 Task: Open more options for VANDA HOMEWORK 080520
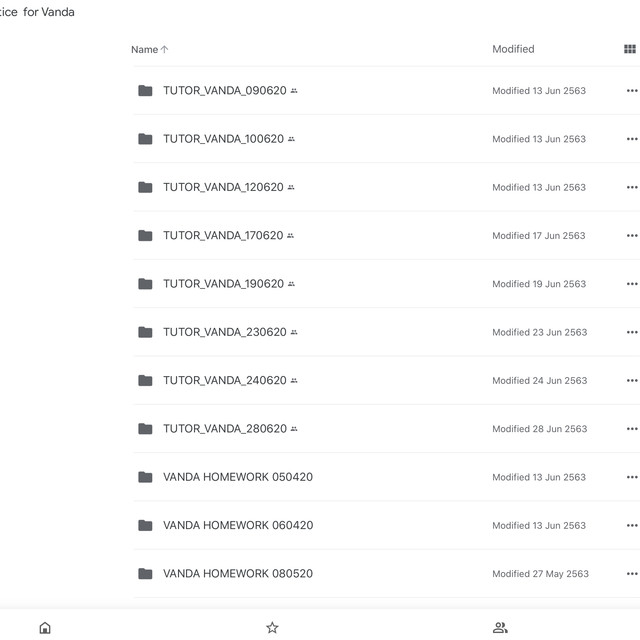pos(632,573)
